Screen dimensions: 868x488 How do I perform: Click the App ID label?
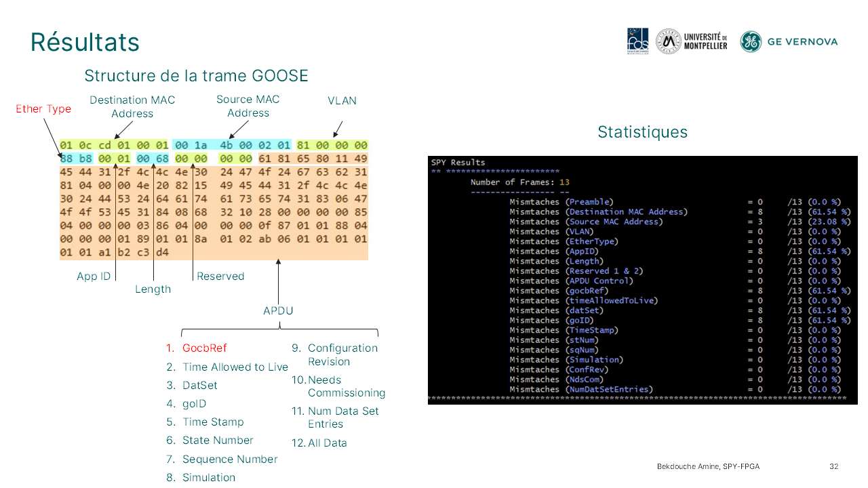(94, 277)
